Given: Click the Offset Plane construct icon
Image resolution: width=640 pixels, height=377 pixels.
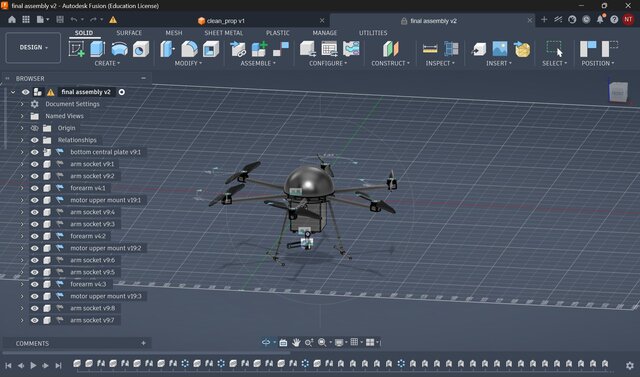Looking at the screenshot, I should (391, 49).
